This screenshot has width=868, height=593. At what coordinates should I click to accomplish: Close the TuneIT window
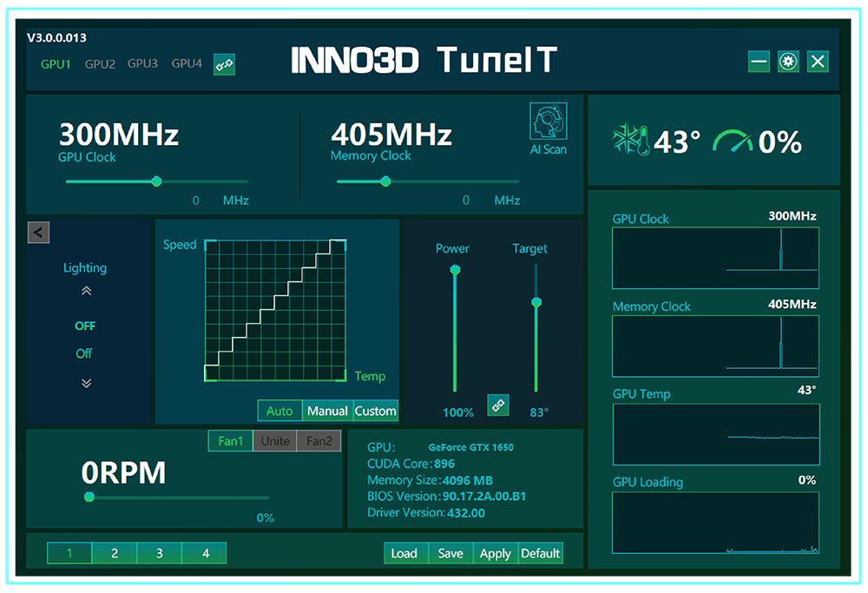pos(818,62)
